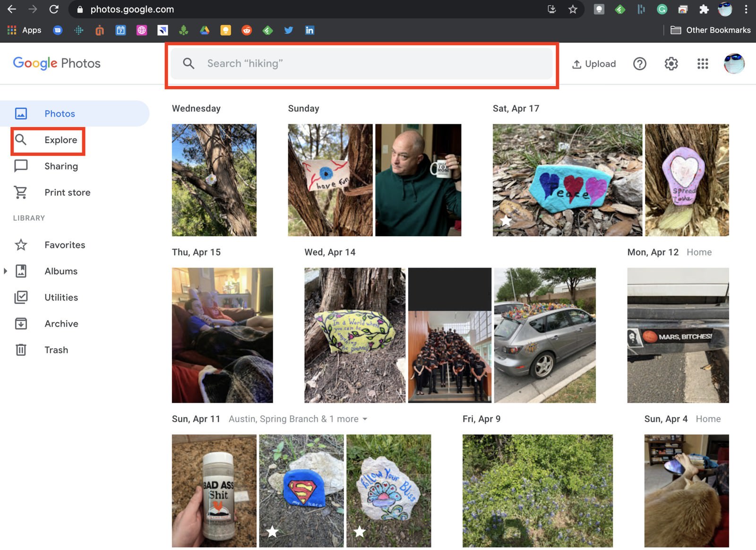Expand the Albums tree arrow

[x=5, y=271]
